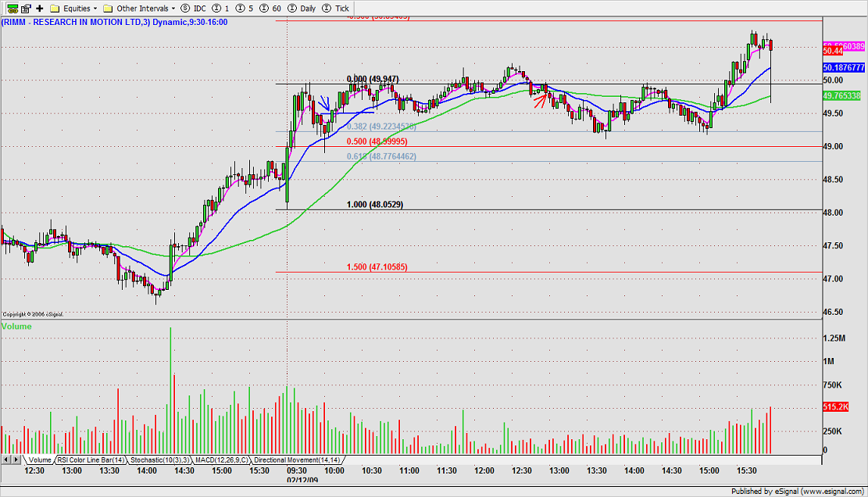This screenshot has height=497, width=868.
Task: Click the black plus icon
Action: coord(39,9)
